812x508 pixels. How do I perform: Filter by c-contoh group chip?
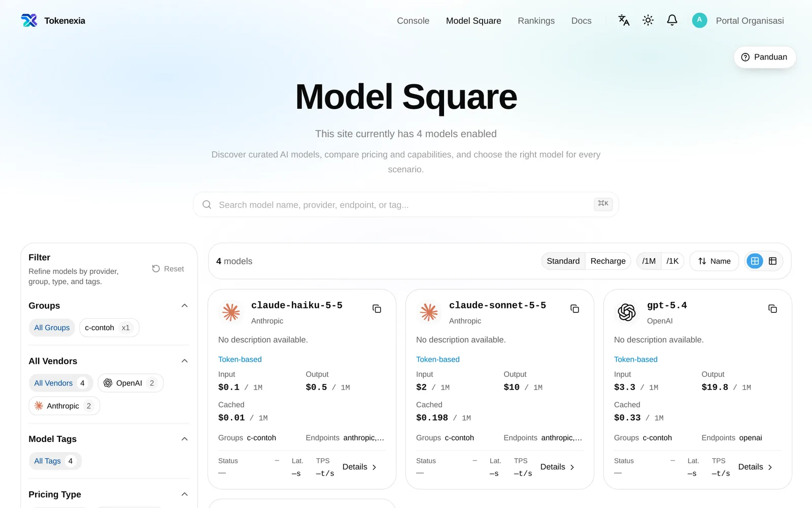tap(109, 328)
